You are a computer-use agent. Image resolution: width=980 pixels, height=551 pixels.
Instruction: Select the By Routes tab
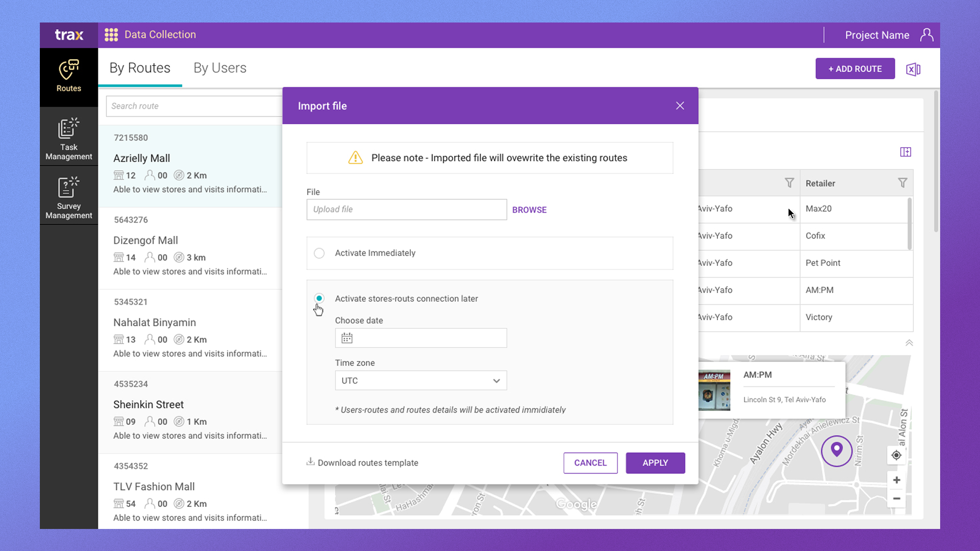click(x=140, y=68)
